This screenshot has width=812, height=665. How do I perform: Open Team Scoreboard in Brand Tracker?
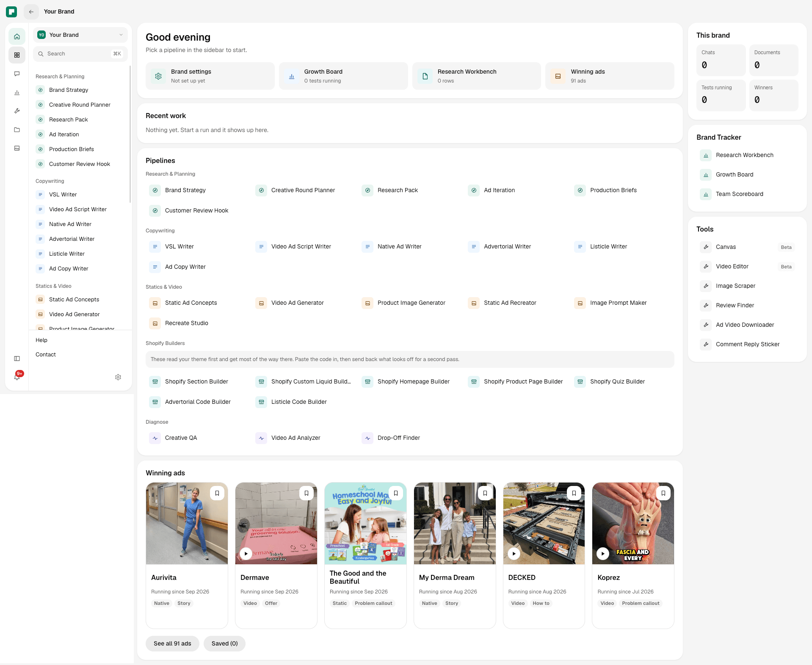(x=747, y=194)
